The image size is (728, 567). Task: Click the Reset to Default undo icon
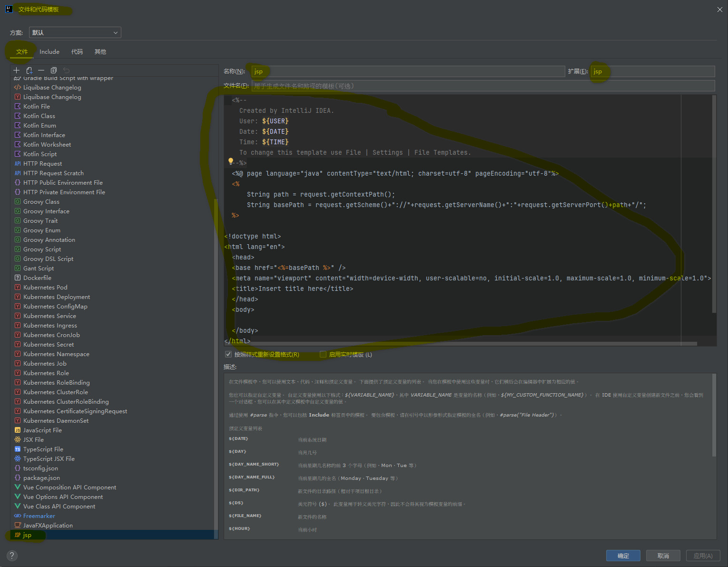66,70
